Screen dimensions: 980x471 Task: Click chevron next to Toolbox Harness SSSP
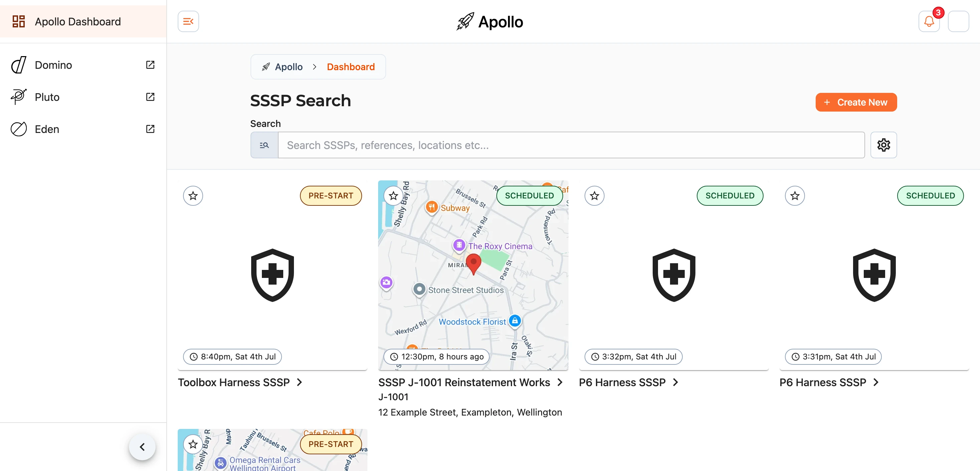point(299,382)
